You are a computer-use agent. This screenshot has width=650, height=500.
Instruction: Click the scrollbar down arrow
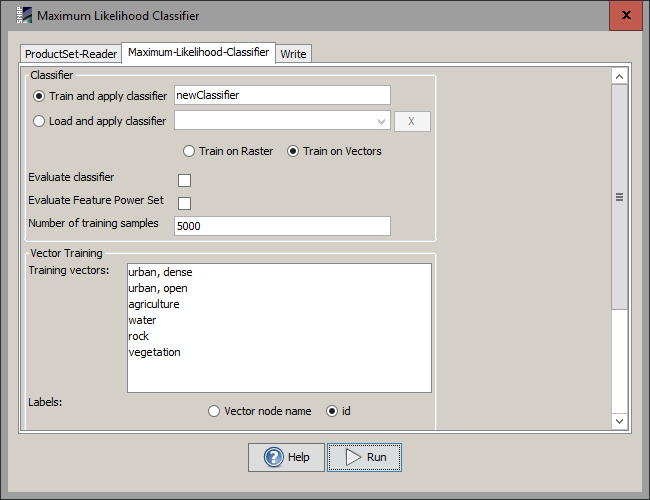[x=619, y=421]
